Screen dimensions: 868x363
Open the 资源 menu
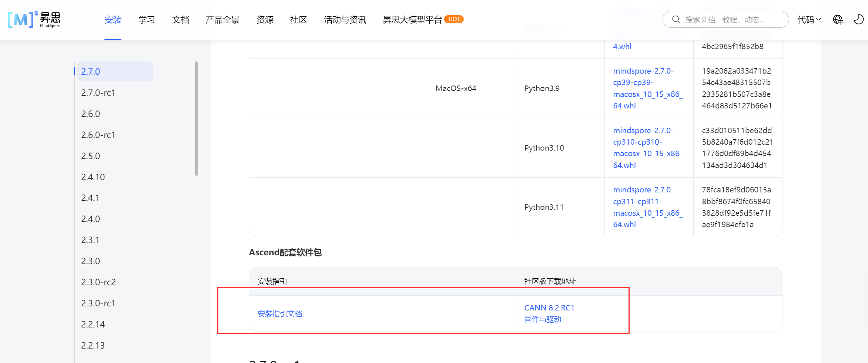[x=265, y=20]
